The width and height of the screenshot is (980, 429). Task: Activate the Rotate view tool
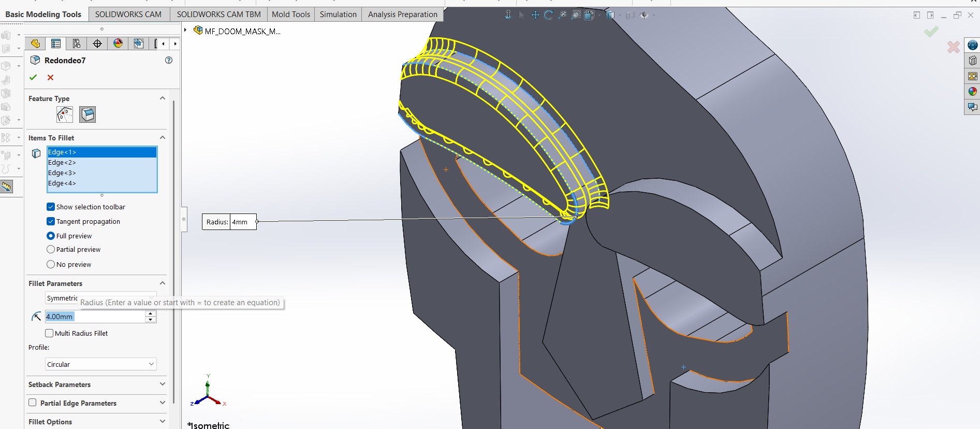[549, 15]
